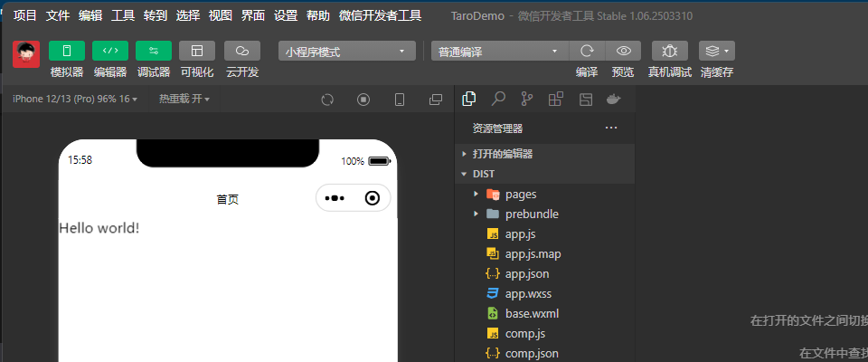
Task: Select the save-disk panel icon
Action: click(586, 100)
